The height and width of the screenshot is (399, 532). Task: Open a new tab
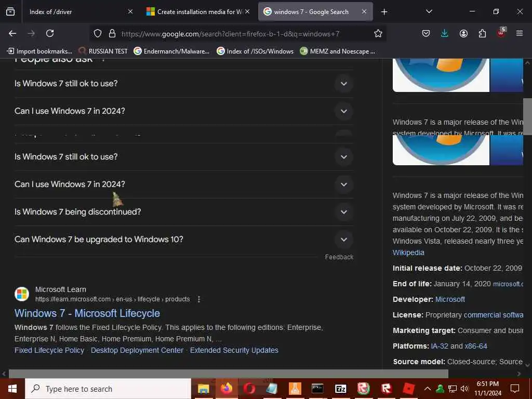[x=384, y=12]
